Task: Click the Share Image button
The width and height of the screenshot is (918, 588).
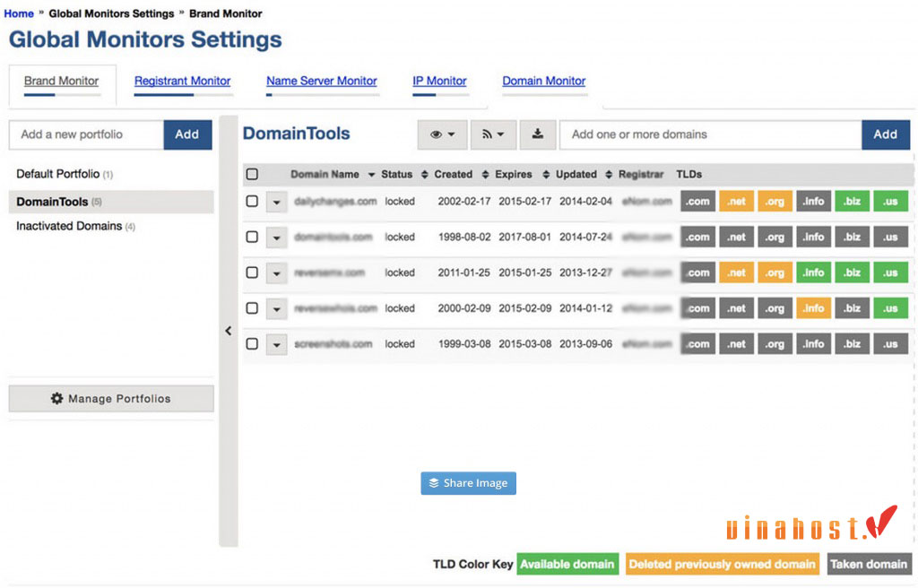Action: tap(468, 483)
